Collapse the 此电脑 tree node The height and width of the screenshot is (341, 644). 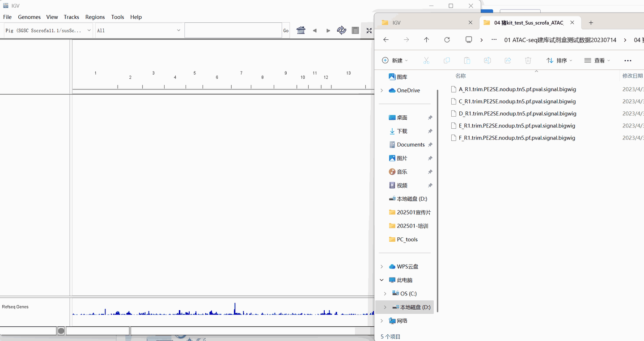click(x=381, y=280)
